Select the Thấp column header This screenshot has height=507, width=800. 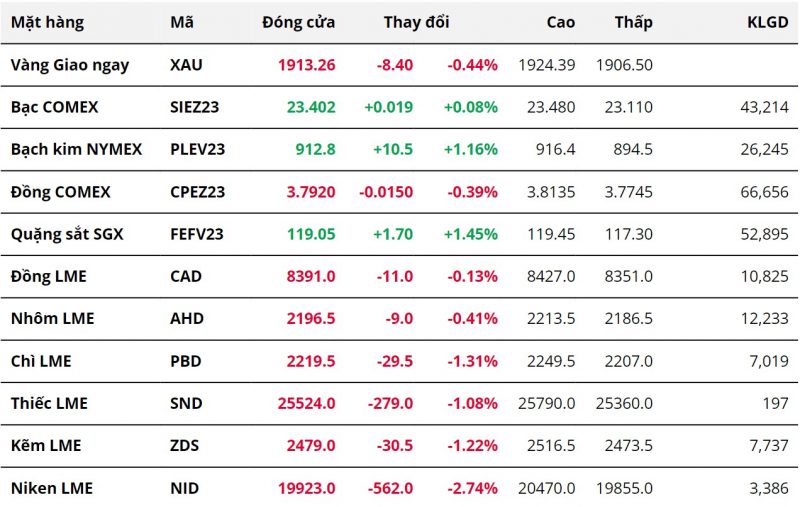[x=634, y=22]
